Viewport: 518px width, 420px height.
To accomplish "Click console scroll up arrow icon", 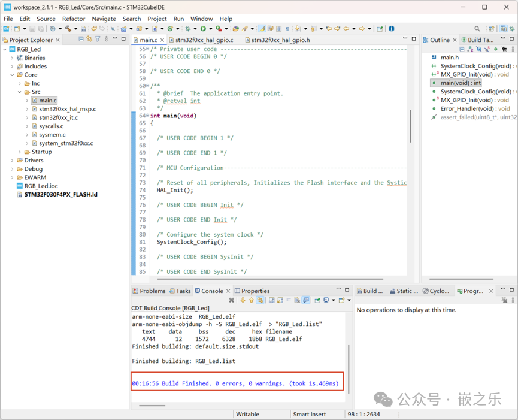I will [252, 300].
